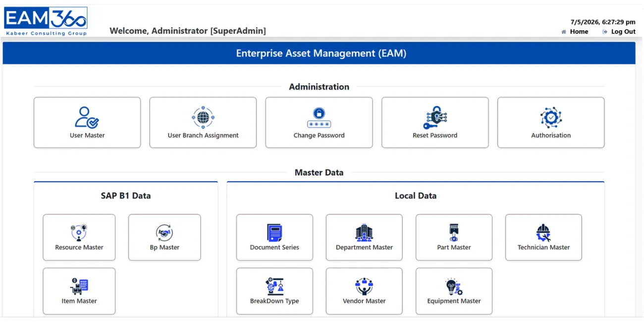Select the Change Password label
The height and width of the screenshot is (322, 644).
tap(319, 135)
